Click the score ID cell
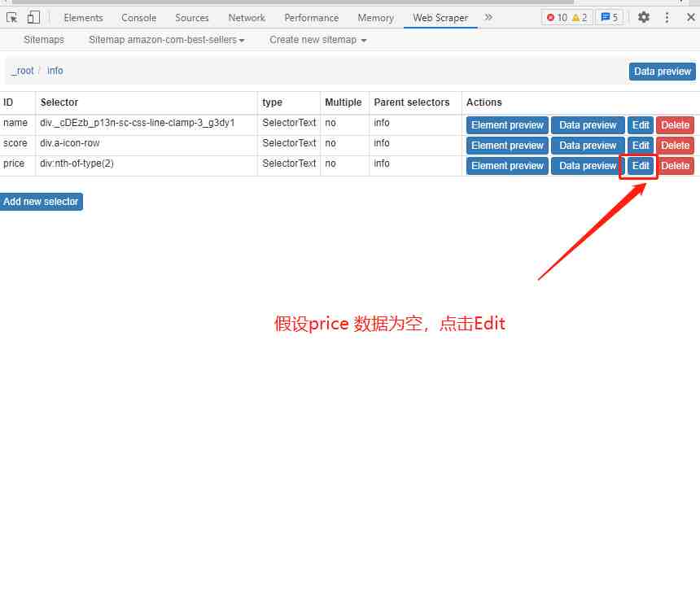The width and height of the screenshot is (700, 606). pos(17,146)
